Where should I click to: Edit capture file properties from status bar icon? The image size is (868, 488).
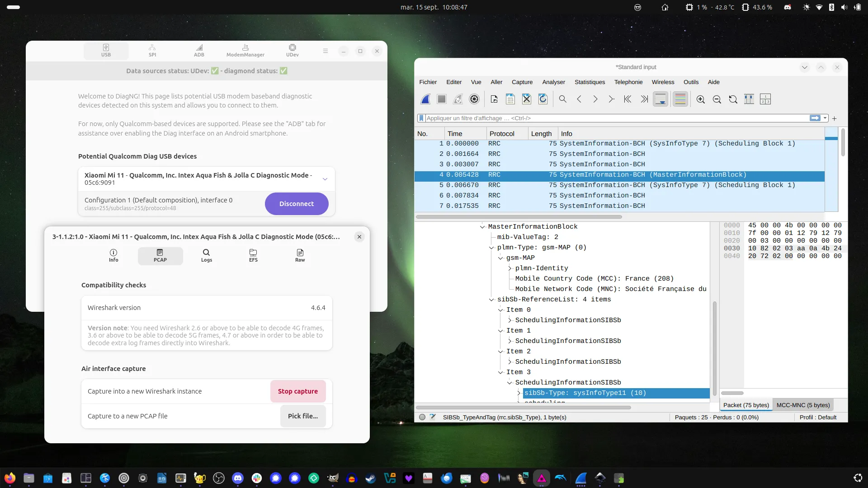433,417
